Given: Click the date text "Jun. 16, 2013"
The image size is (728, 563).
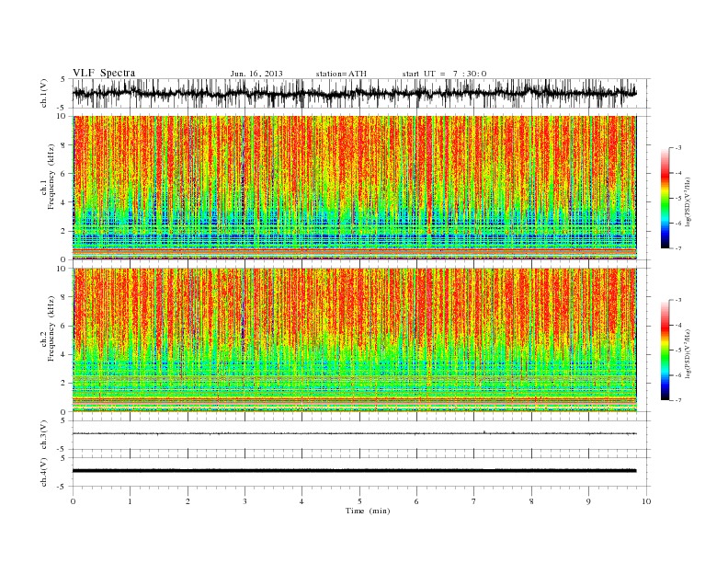Looking at the screenshot, I should click(256, 74).
